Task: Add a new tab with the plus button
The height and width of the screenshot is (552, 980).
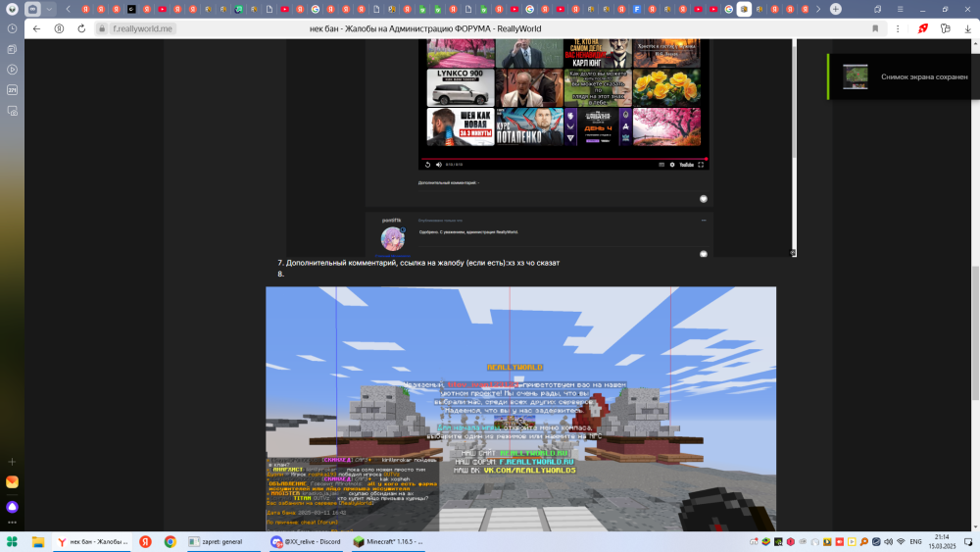Action: (836, 10)
